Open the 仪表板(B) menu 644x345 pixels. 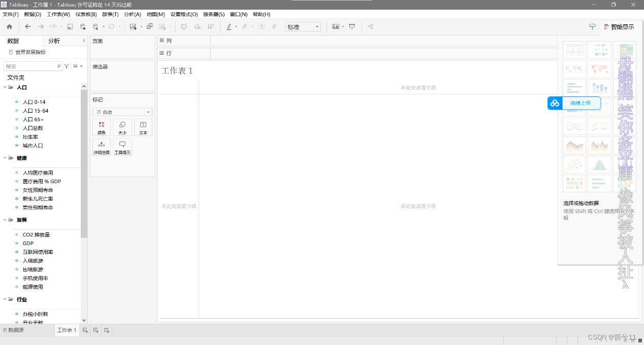coord(86,14)
